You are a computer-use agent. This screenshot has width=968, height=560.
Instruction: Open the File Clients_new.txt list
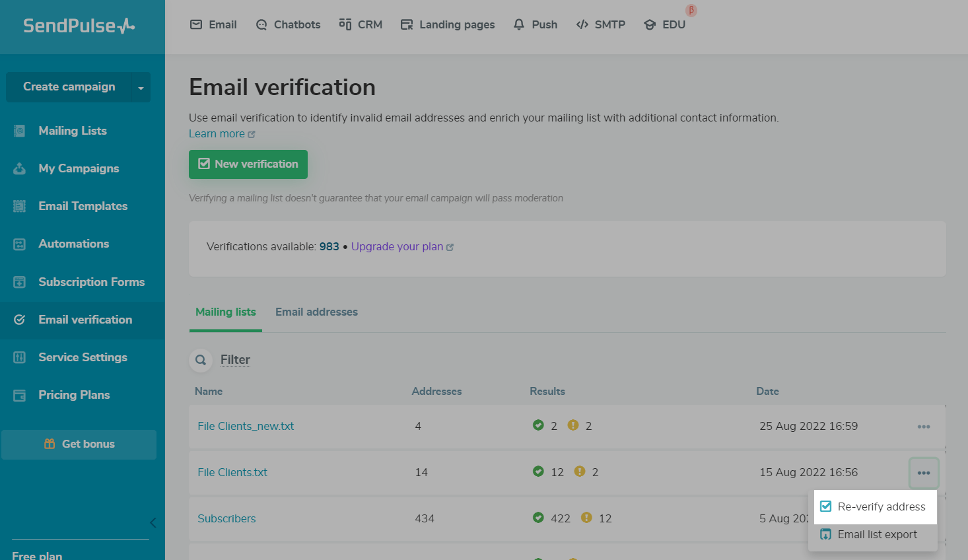(x=246, y=426)
